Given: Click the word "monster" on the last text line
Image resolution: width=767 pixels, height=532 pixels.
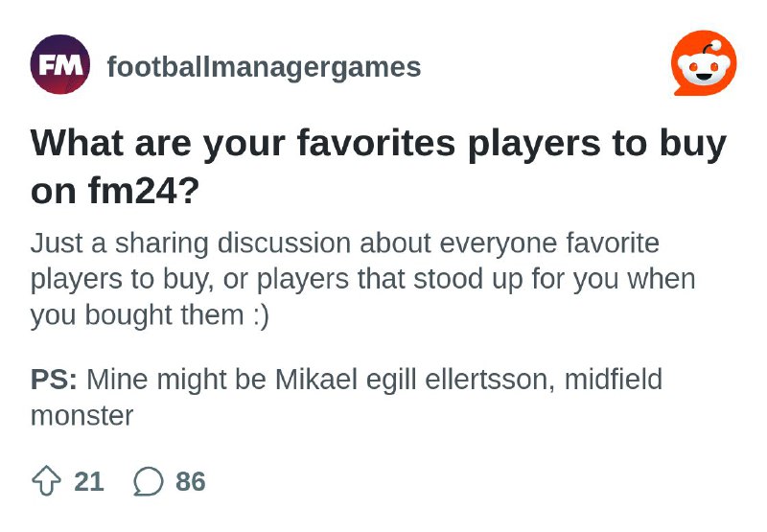Looking at the screenshot, I should coord(81,416).
